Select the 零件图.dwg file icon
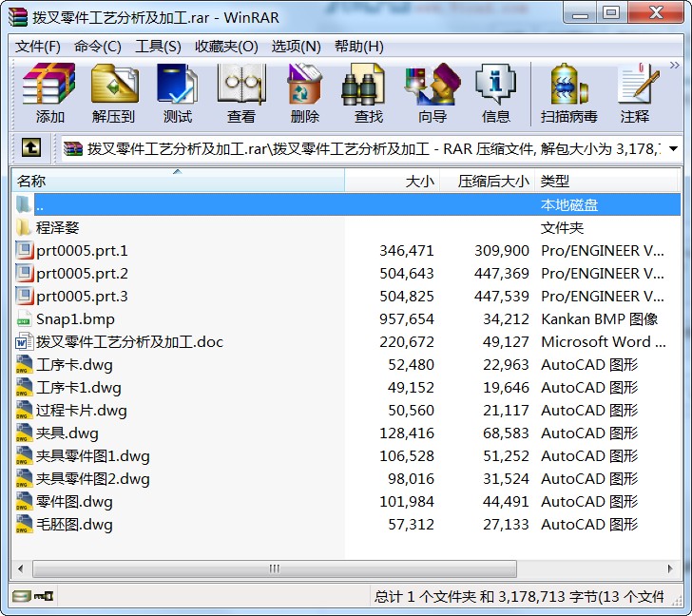The height and width of the screenshot is (616, 692). (24, 501)
